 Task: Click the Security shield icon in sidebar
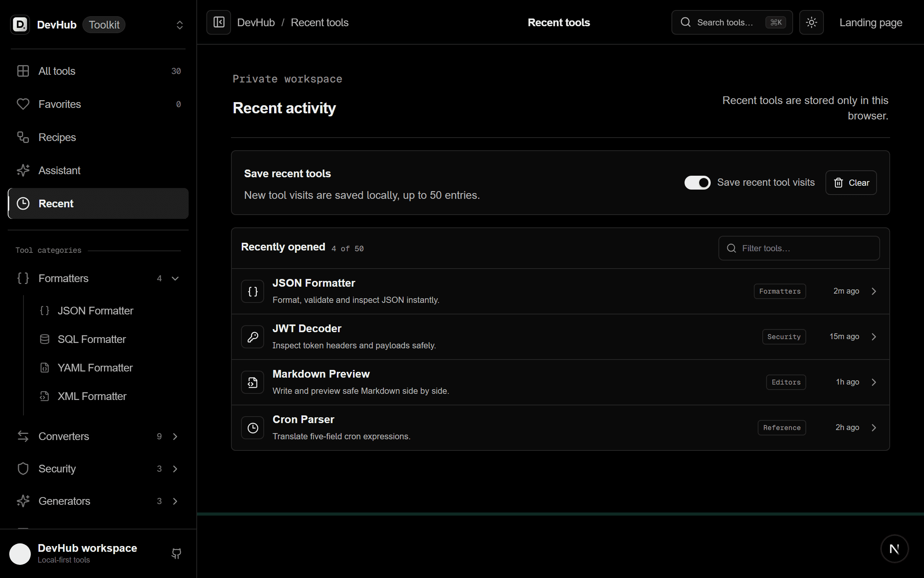[x=23, y=469]
